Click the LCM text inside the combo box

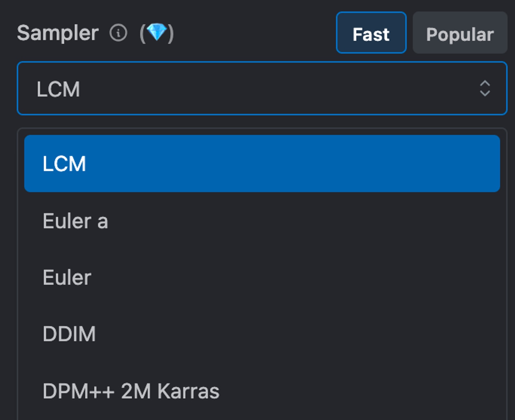pos(58,89)
